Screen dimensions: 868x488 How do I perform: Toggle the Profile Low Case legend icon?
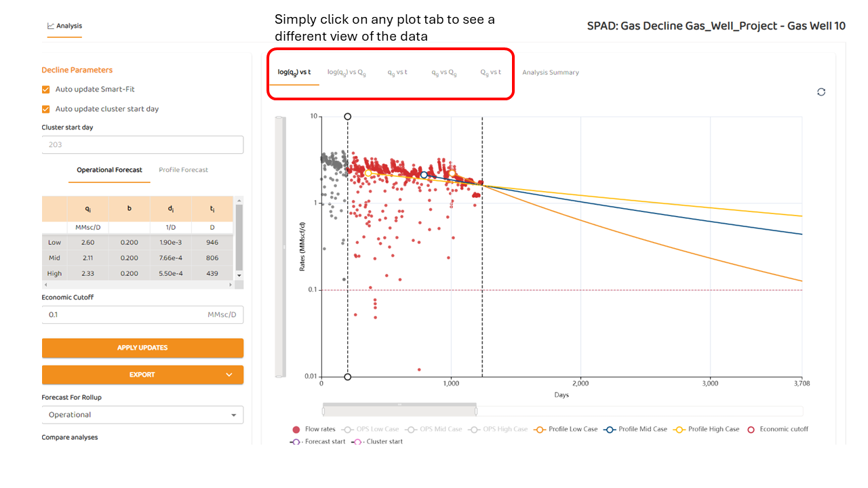(540, 429)
